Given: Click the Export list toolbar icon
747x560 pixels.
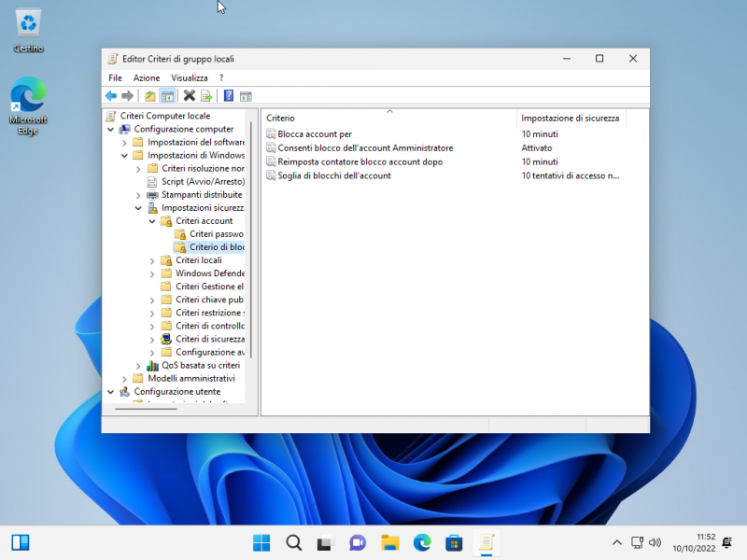Looking at the screenshot, I should coord(206,96).
